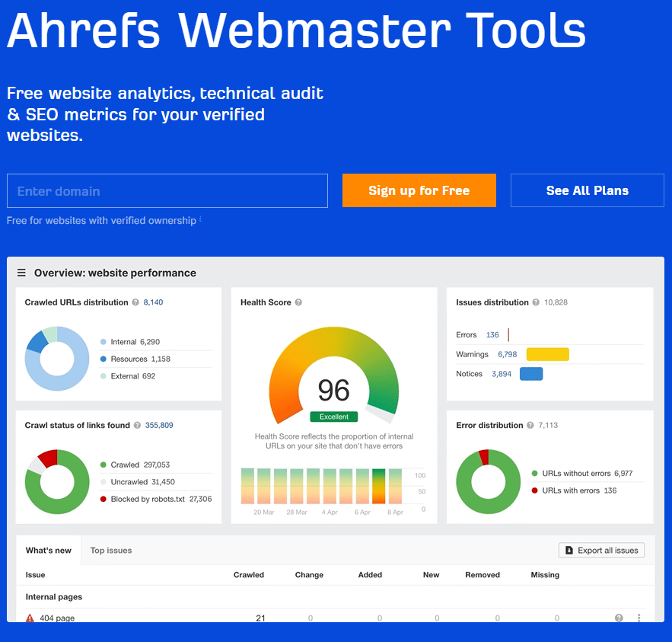The height and width of the screenshot is (642, 672).
Task: Open help icon for Issues distribution
Action: (x=536, y=302)
